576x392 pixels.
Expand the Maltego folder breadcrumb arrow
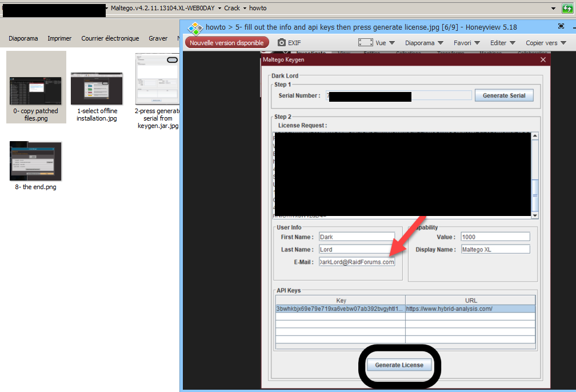coord(219,8)
